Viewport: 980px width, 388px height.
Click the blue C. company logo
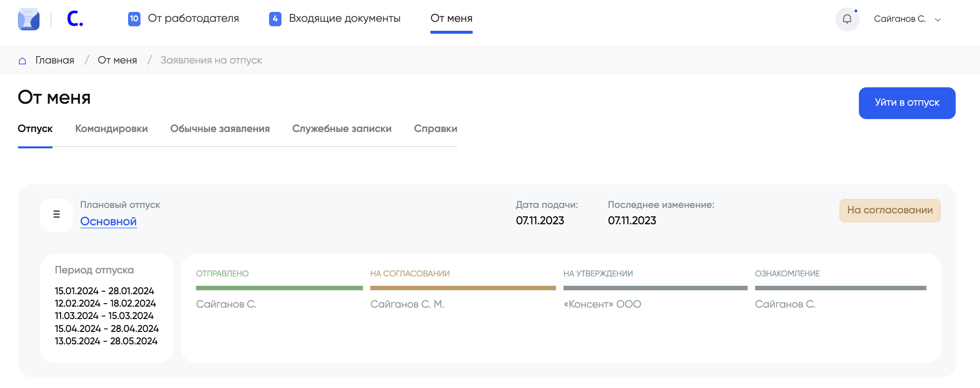tap(74, 19)
